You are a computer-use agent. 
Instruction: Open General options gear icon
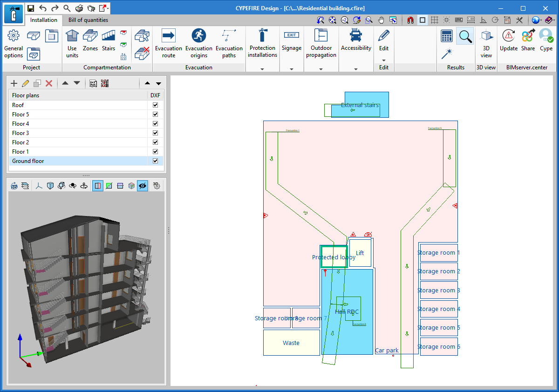[x=14, y=36]
